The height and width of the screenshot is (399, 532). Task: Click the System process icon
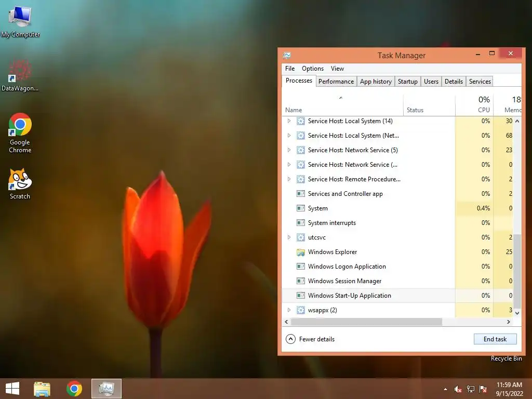coord(301,208)
